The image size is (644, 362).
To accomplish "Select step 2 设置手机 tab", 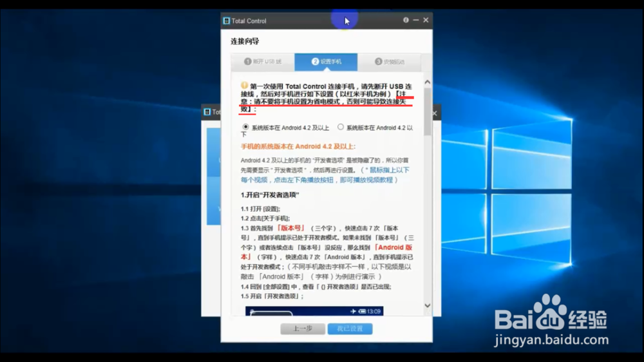I will pos(326,62).
